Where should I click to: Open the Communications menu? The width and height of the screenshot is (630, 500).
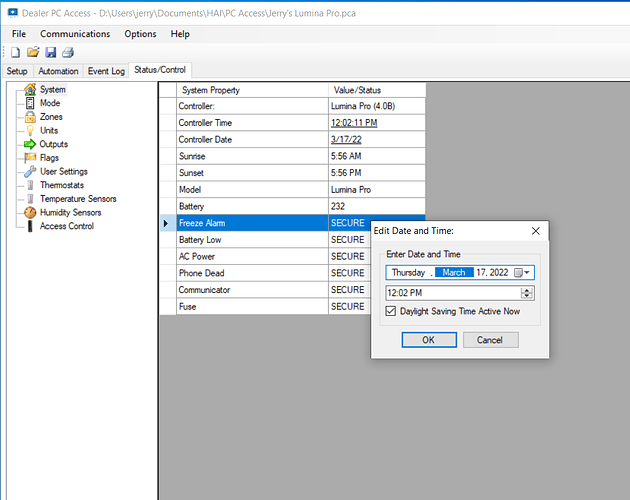75,34
